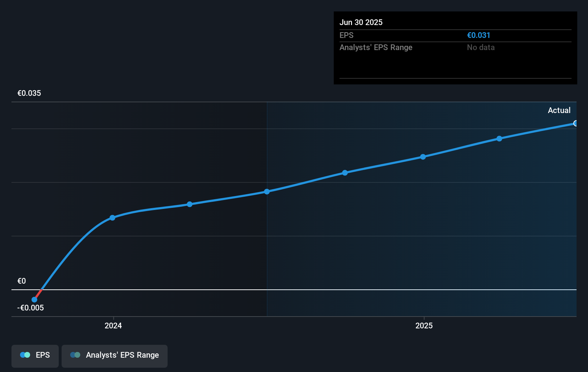Image resolution: width=588 pixels, height=372 pixels.
Task: Click the 2024 axis label
Action: [x=113, y=326]
